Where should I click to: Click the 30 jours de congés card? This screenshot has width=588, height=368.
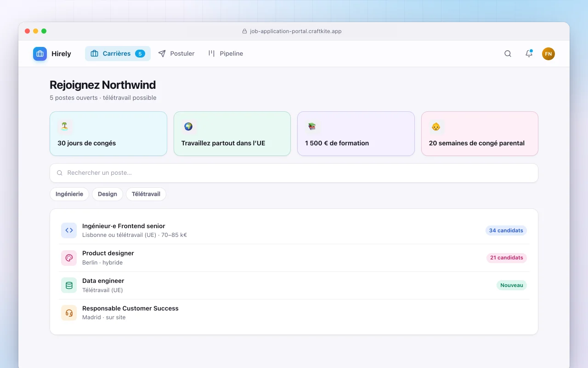108,133
